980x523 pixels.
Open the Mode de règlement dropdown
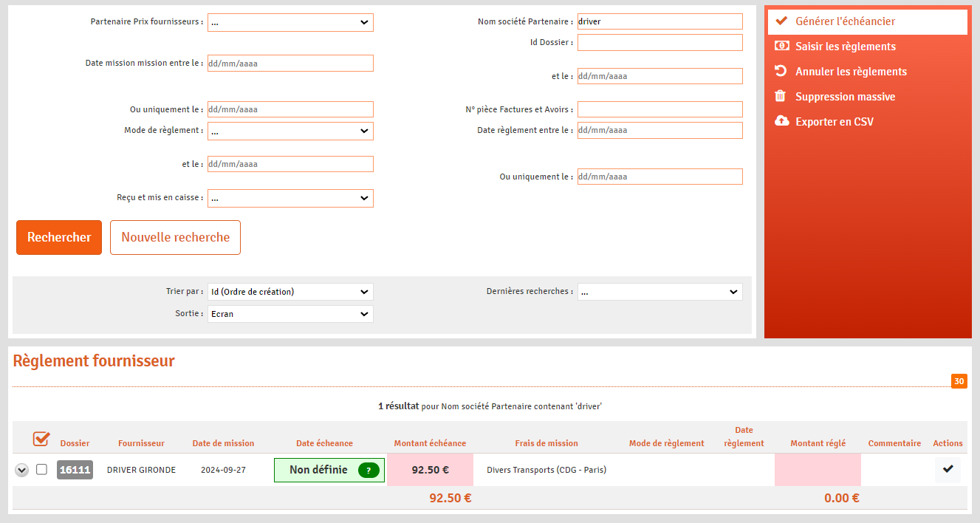[290, 131]
